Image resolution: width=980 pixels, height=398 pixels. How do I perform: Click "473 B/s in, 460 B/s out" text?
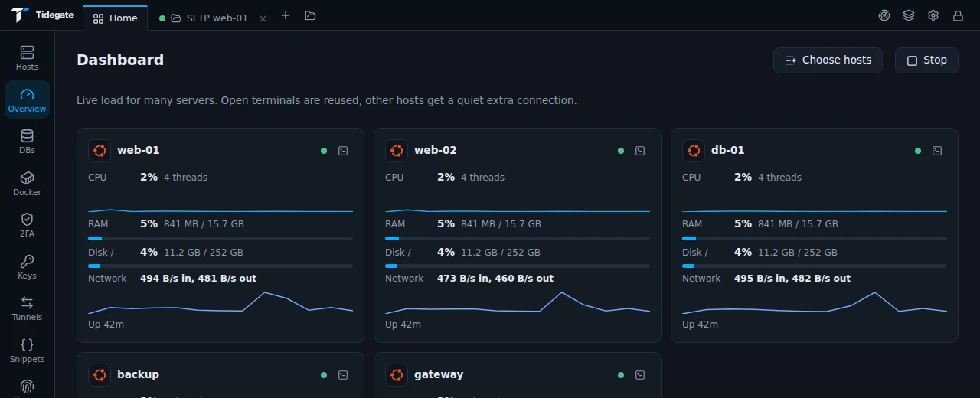495,279
